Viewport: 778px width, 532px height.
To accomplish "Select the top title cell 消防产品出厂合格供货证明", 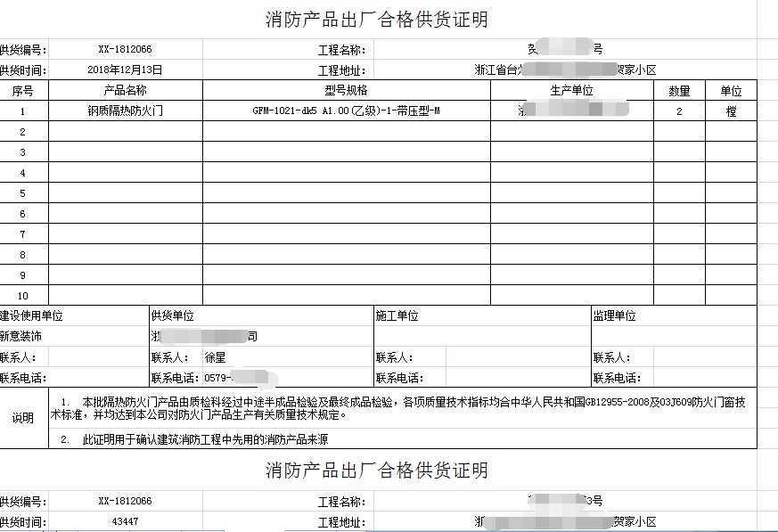I will click(376, 20).
